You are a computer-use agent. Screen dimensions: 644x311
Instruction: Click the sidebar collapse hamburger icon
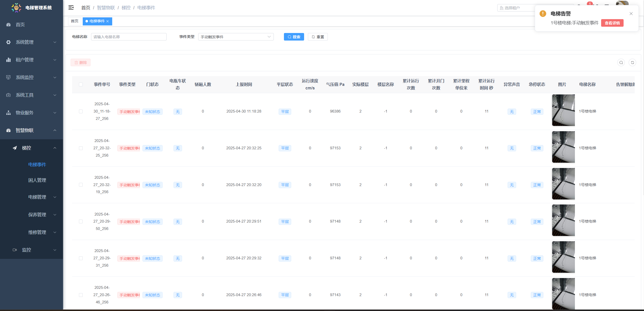[71, 8]
